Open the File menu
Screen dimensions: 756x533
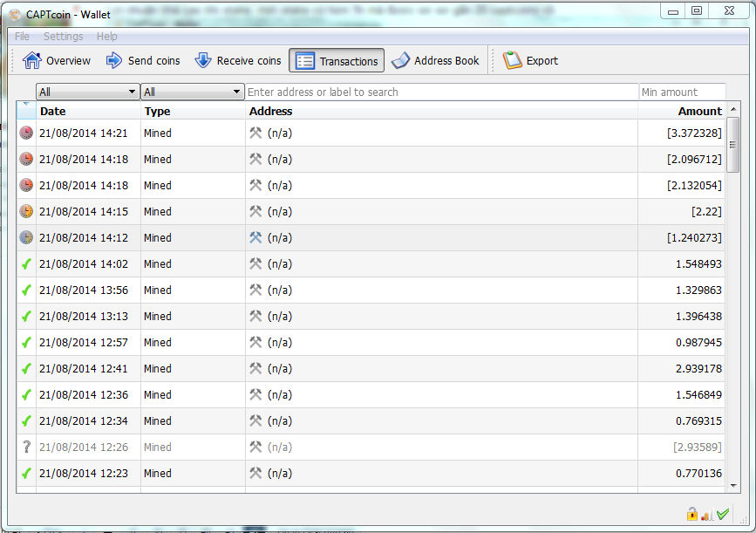pos(22,36)
